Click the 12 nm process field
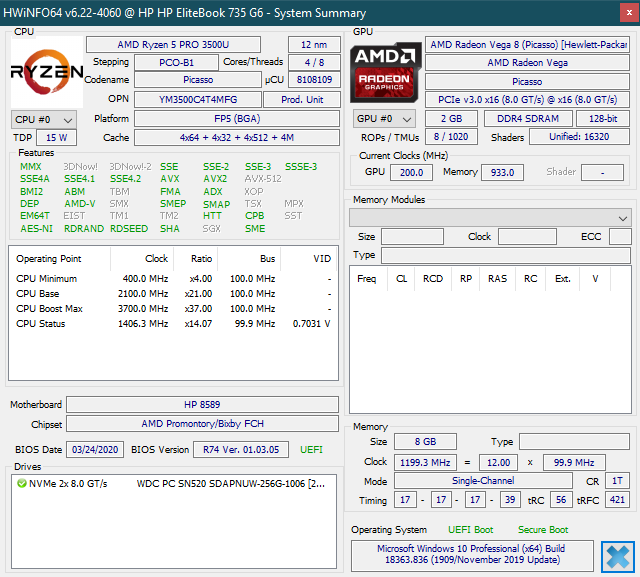The image size is (640, 577). tap(314, 44)
